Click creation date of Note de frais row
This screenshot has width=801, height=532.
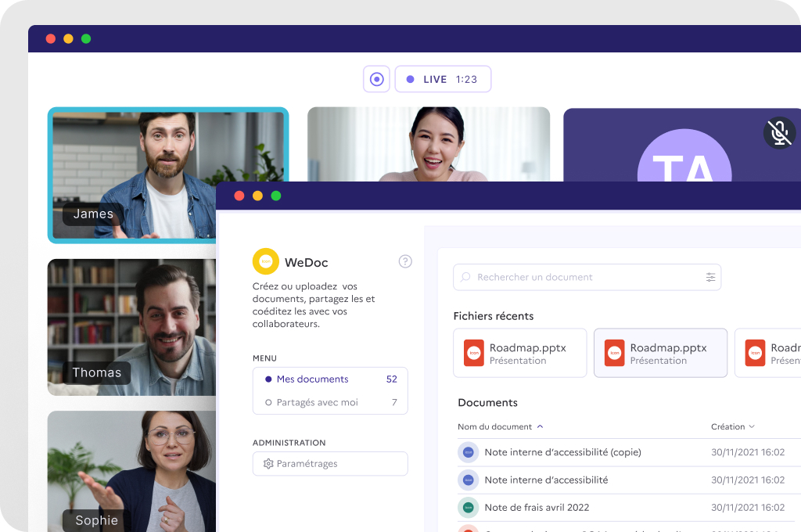pyautogui.click(x=748, y=508)
